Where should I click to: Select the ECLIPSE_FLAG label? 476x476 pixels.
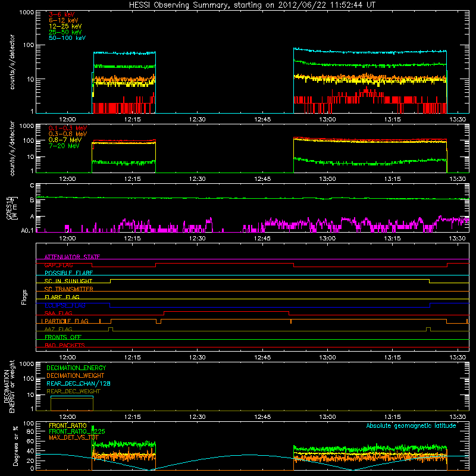point(65,305)
